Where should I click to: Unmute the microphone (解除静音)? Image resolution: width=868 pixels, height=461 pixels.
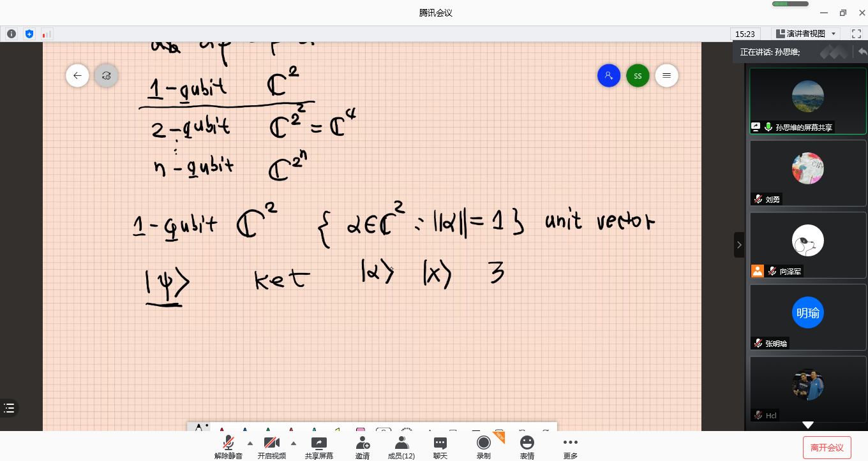[x=228, y=447]
